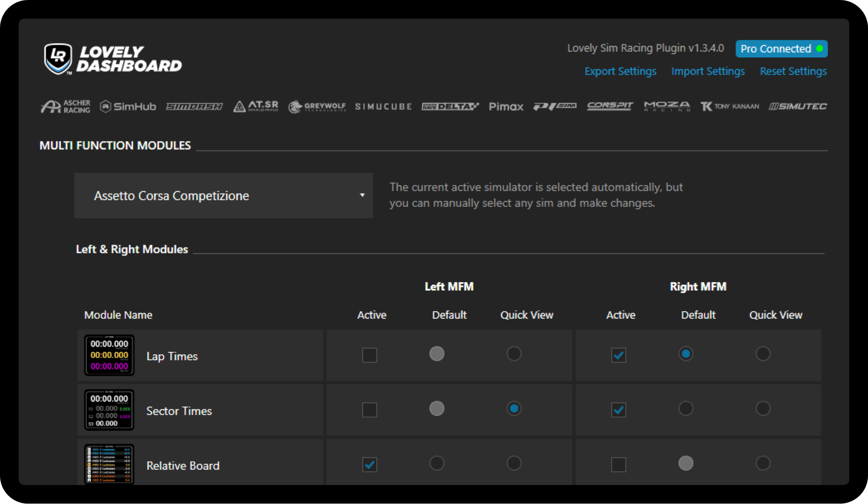Click the simulator dropdown arrow

(362, 195)
